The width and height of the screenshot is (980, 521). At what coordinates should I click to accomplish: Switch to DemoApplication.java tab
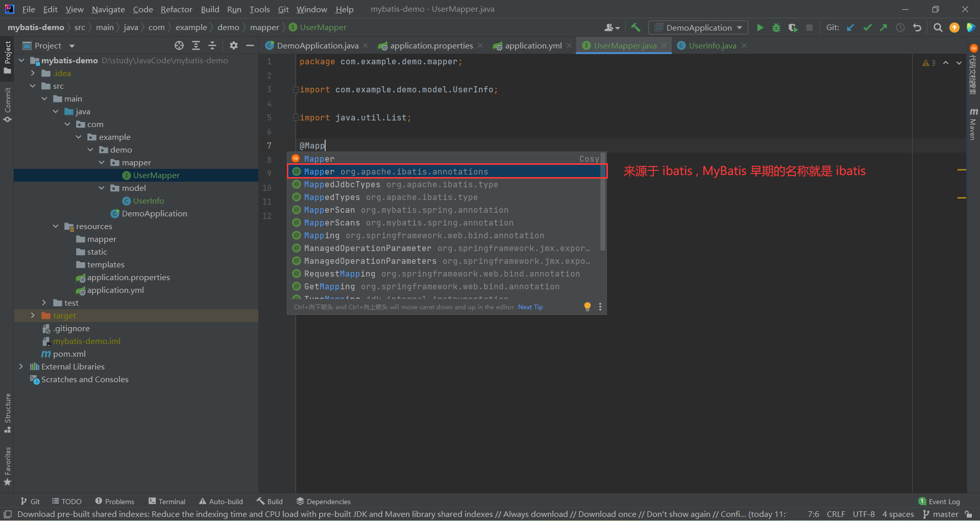(x=317, y=45)
